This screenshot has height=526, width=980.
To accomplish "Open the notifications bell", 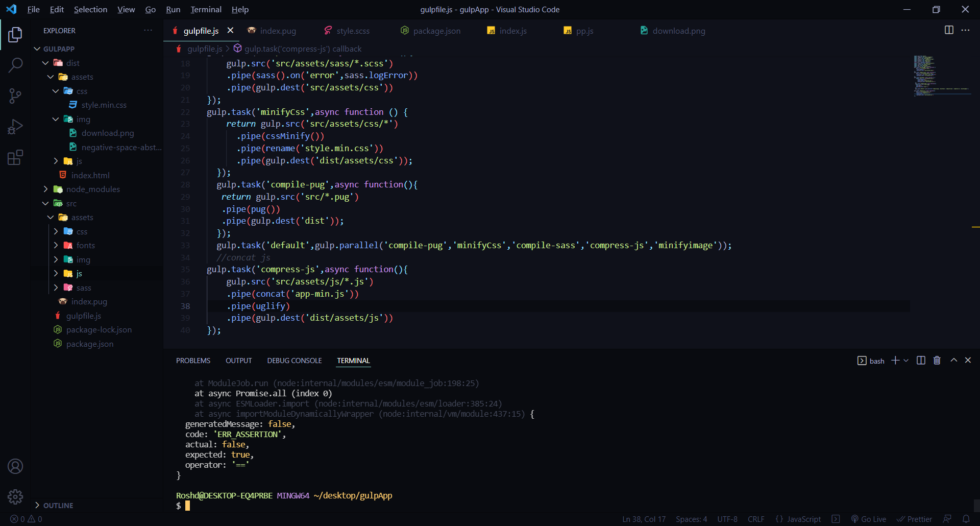I will coord(966,519).
